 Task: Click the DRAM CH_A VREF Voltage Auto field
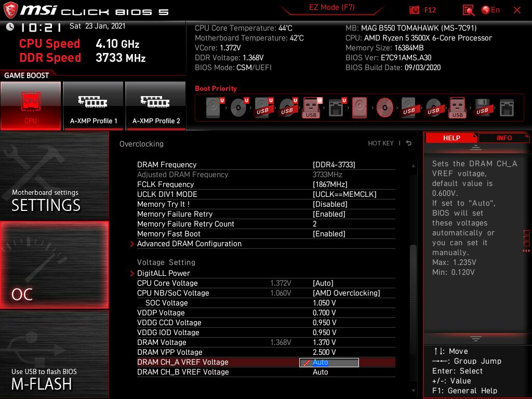(x=329, y=362)
